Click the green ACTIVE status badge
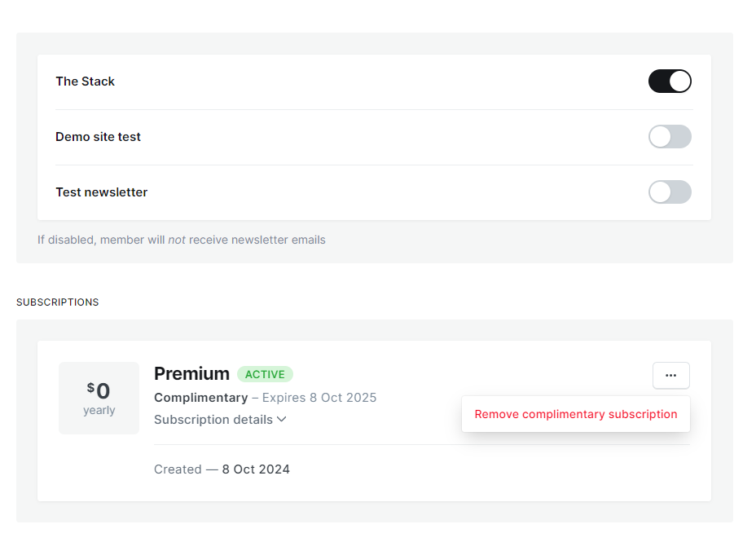756x542 pixels. tap(265, 374)
